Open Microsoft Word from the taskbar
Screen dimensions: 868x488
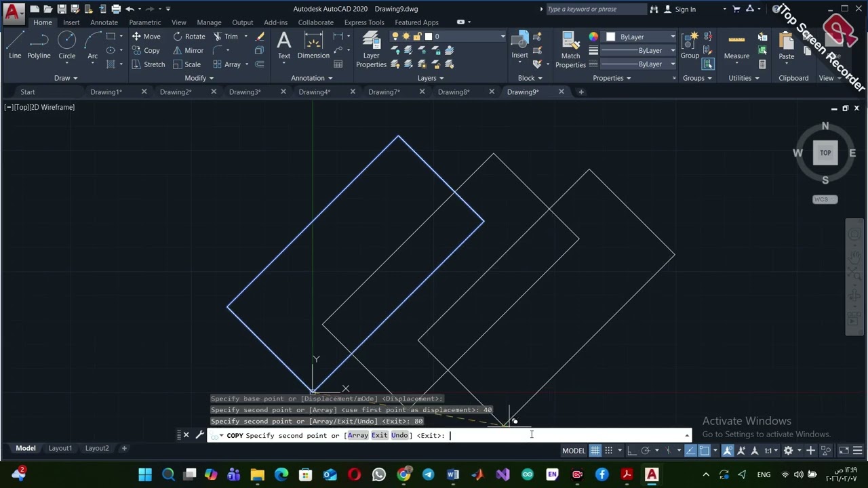(453, 474)
